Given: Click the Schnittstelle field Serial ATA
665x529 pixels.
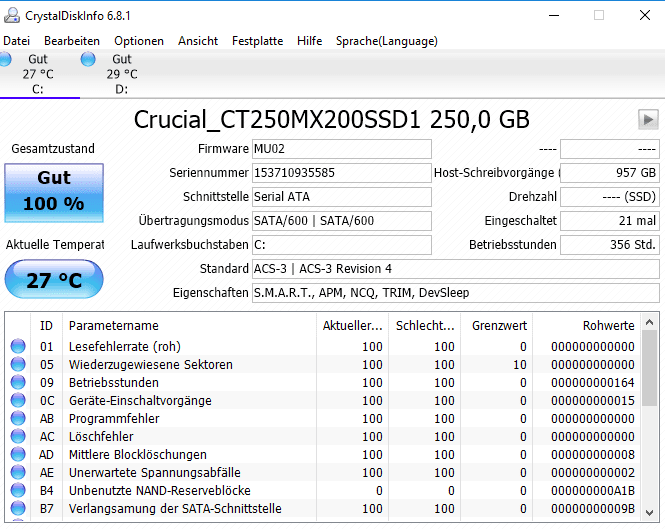Looking at the screenshot, I should (341, 197).
